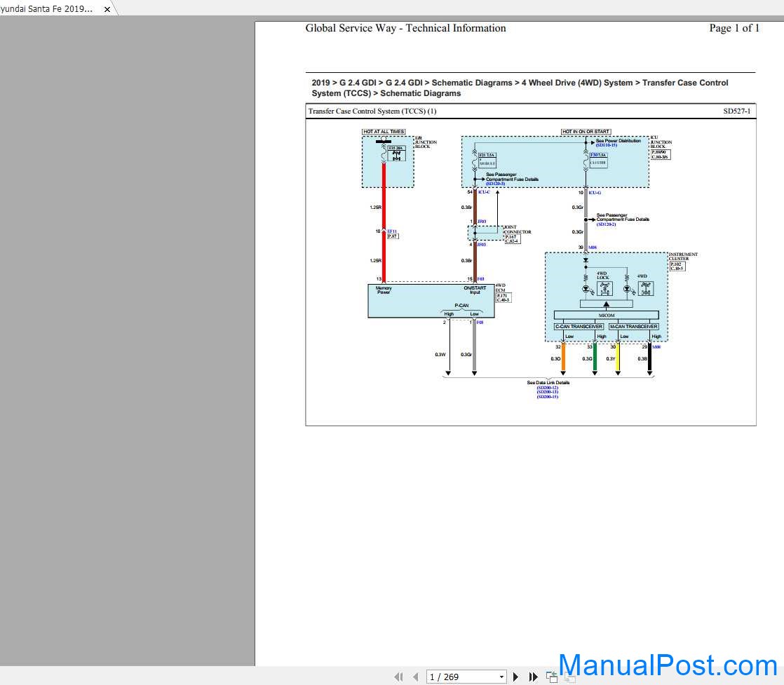Open the SD120-3 fuse details link
This screenshot has width=784, height=685.
[x=495, y=184]
